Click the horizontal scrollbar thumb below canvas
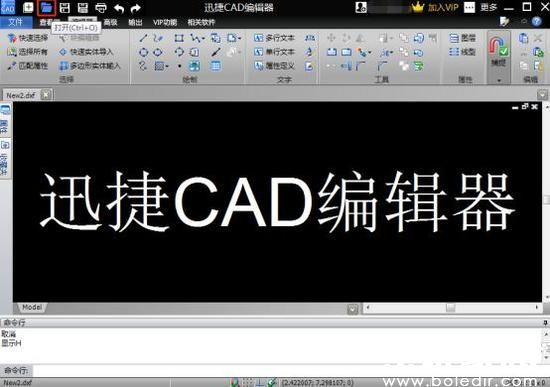This screenshot has height=387, width=550. [x=450, y=308]
